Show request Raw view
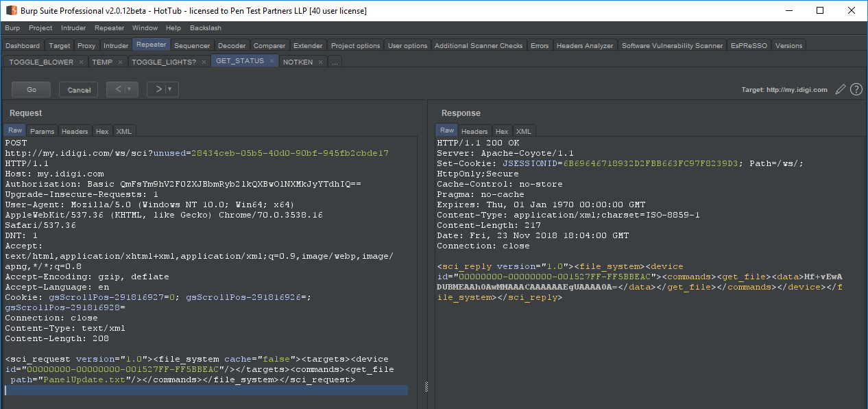The image size is (868, 409). point(15,130)
